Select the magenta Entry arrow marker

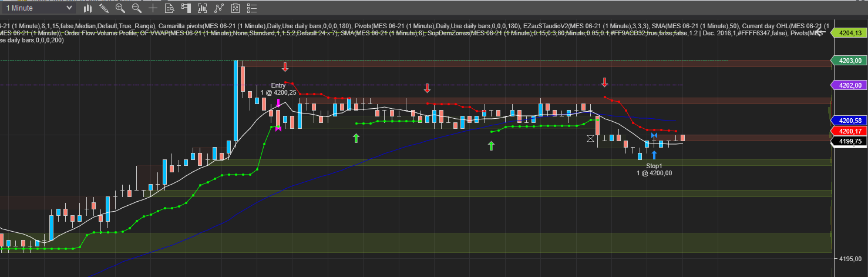[278, 104]
